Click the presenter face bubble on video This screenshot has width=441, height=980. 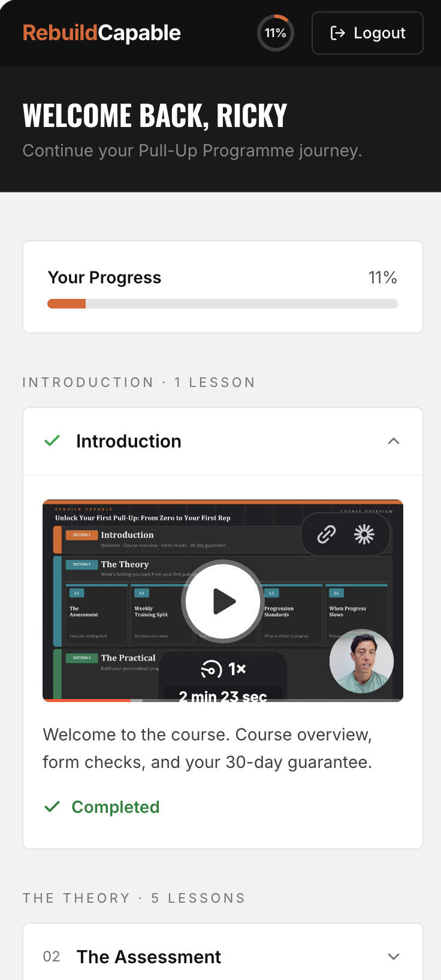click(x=361, y=661)
